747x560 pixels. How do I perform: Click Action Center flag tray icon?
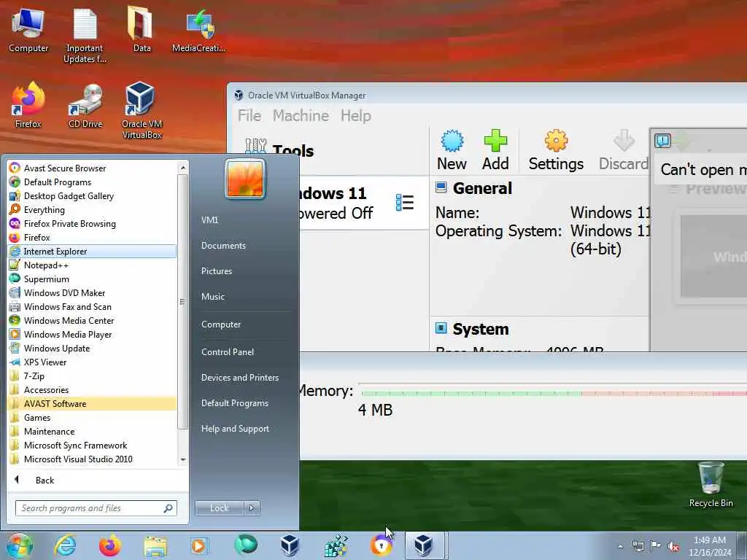[656, 546]
